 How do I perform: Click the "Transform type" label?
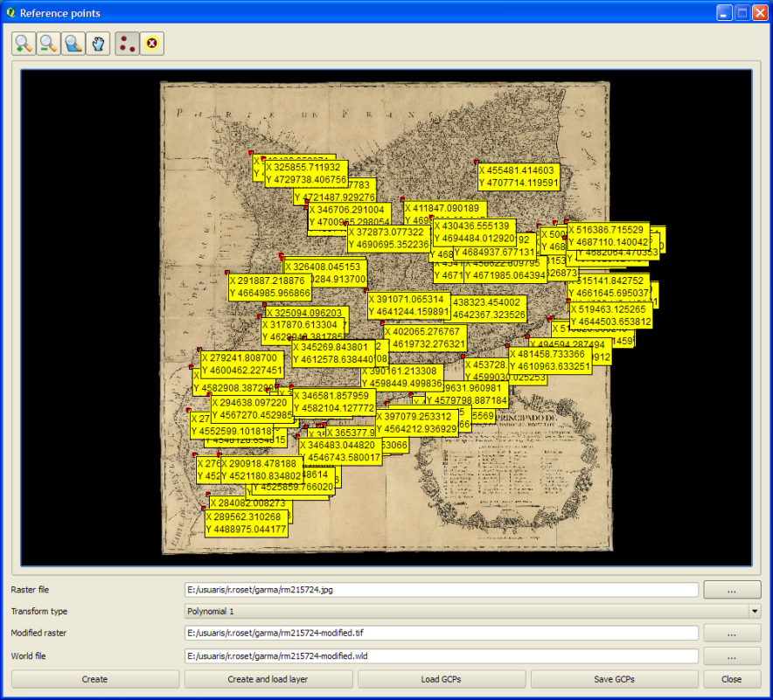tap(39, 612)
